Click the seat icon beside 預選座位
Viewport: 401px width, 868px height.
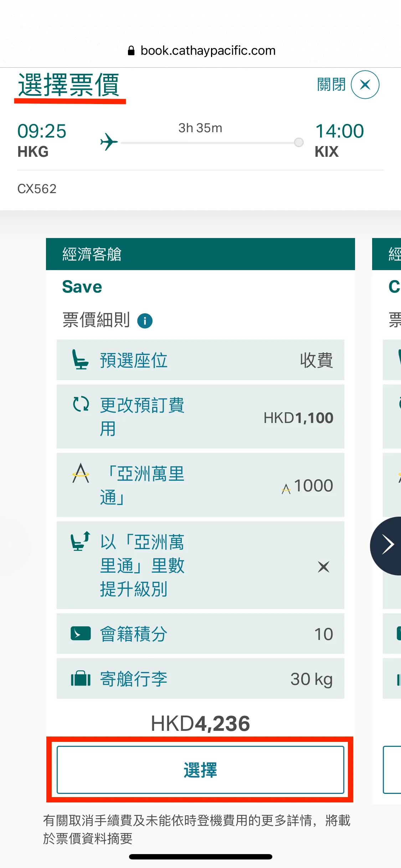pos(80,360)
